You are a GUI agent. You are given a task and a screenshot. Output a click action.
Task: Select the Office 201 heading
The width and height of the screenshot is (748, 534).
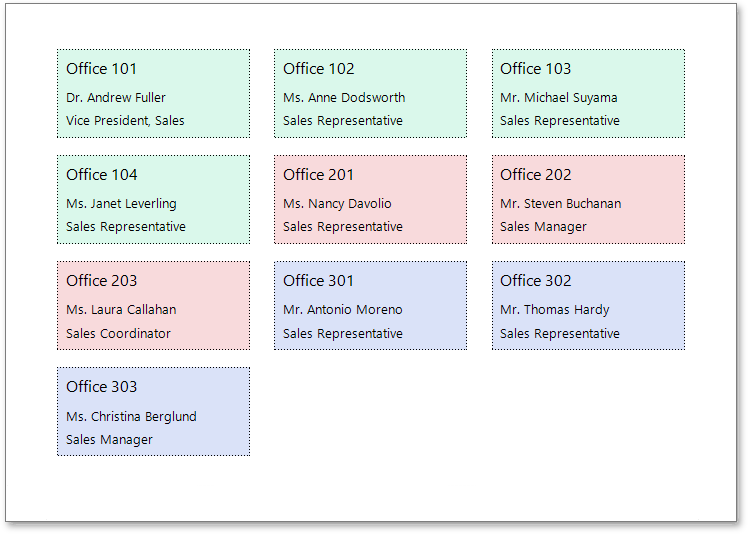click(x=319, y=175)
